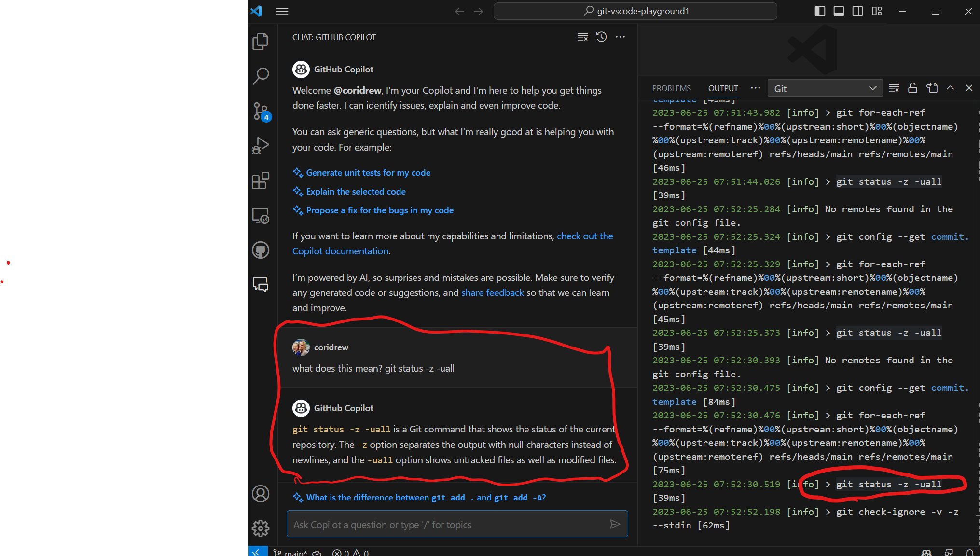Open the hamburger application menu
This screenshot has width=980, height=556.
click(282, 11)
